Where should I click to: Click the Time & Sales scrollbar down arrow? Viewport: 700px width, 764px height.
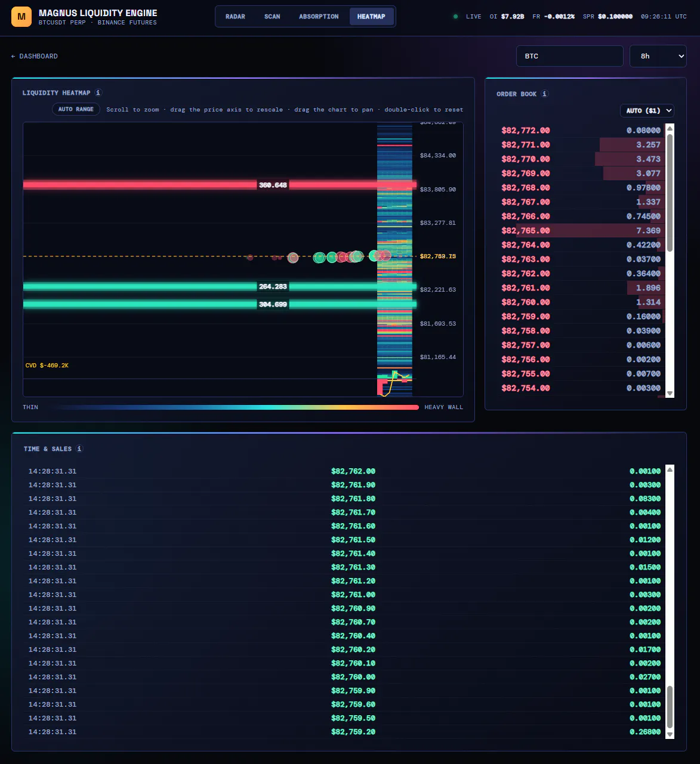pos(670,734)
